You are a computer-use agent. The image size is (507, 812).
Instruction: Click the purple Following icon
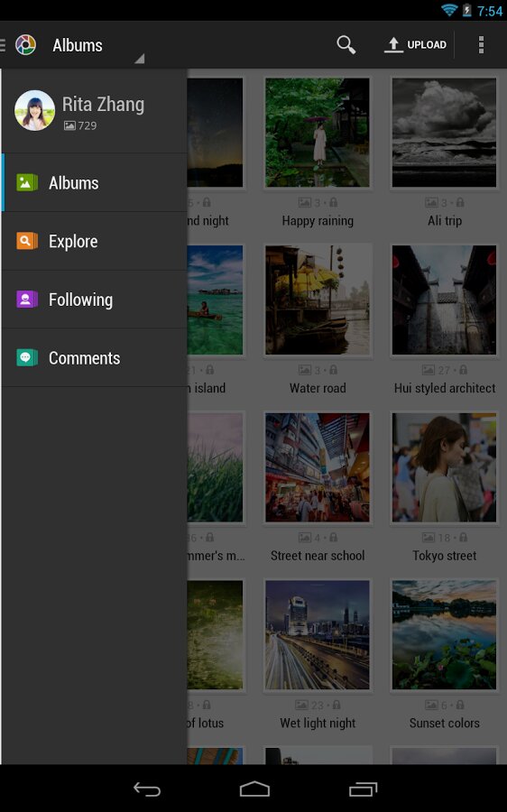pyautogui.click(x=27, y=300)
